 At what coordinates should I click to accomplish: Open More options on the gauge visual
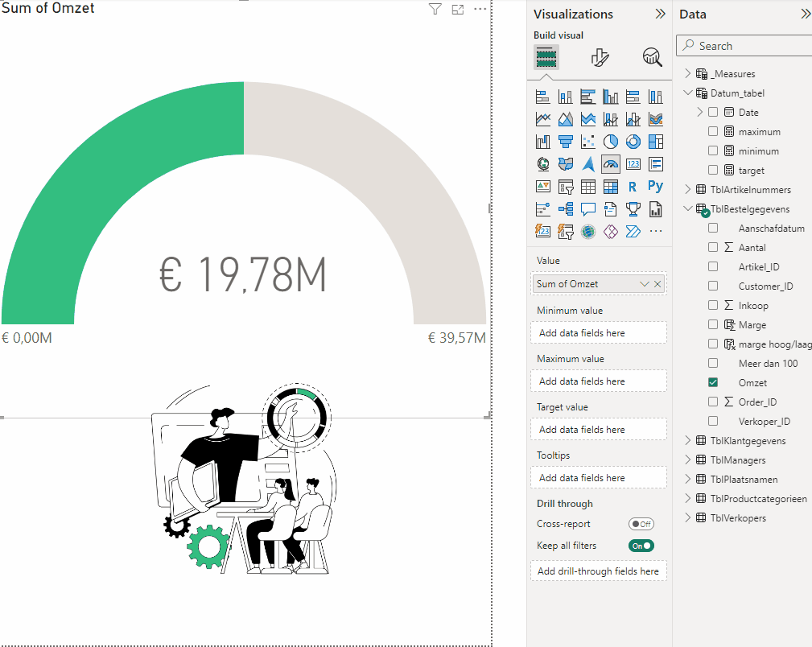(480, 10)
